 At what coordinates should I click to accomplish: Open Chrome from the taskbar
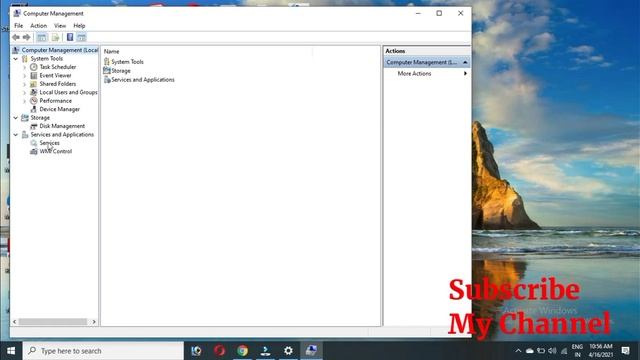[x=242, y=351]
